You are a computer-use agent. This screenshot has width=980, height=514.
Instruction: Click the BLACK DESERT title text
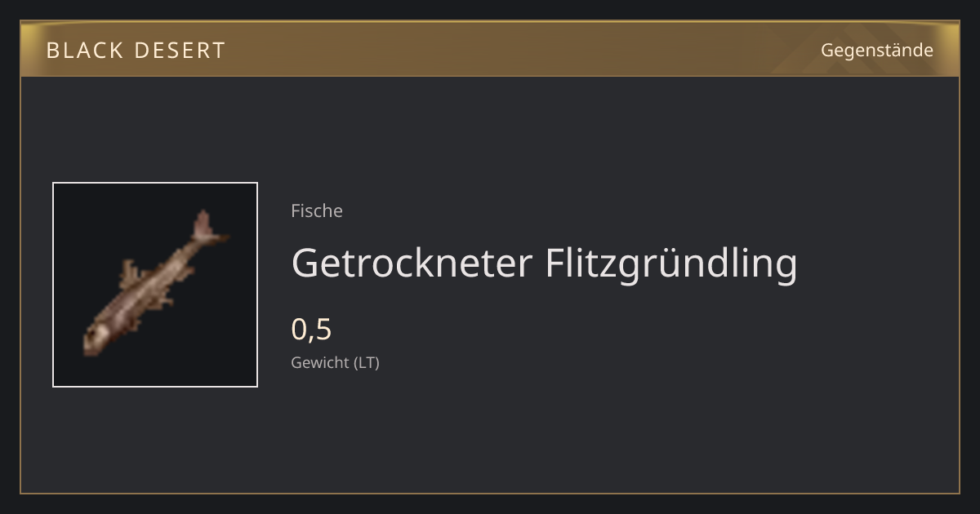click(x=136, y=51)
